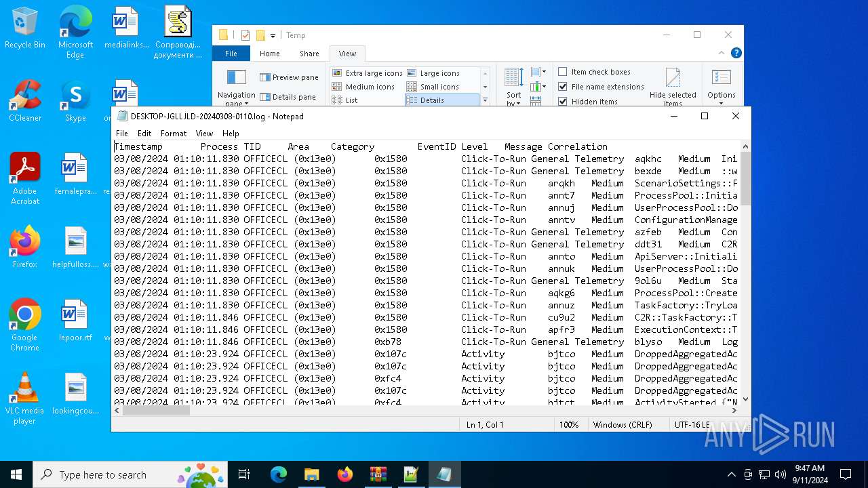Launch Firefox from taskbar
Viewport: 868px width, 488px height.
point(345,474)
